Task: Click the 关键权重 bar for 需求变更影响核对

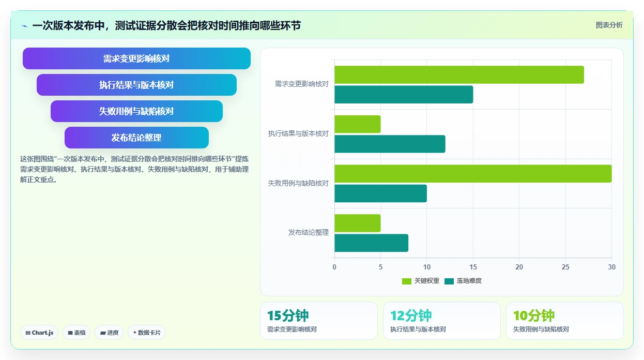Action: pyautogui.click(x=459, y=74)
